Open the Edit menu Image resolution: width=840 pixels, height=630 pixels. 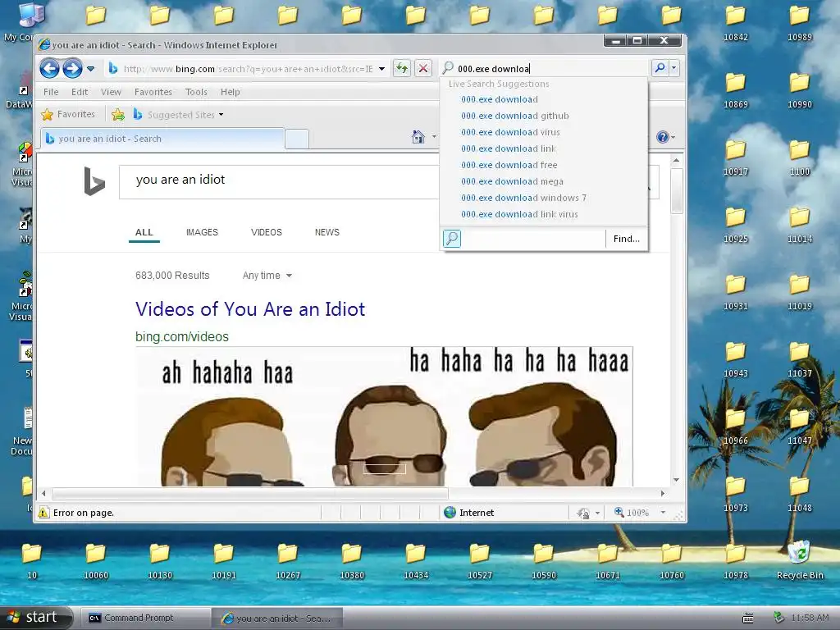(x=80, y=92)
